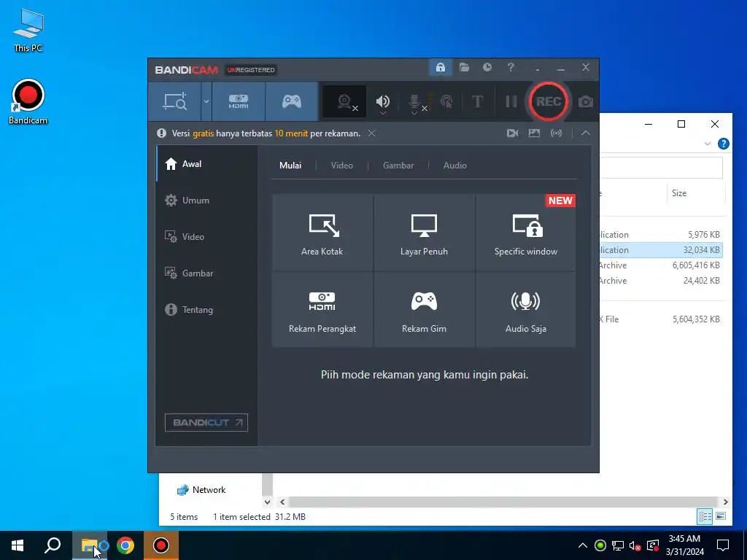Select This PC desktop icon

(28, 29)
